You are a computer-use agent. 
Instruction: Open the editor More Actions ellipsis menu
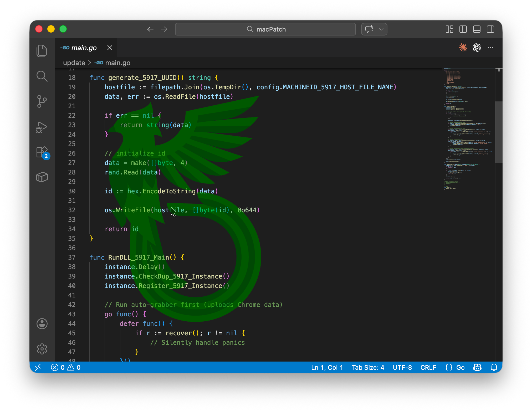point(490,48)
